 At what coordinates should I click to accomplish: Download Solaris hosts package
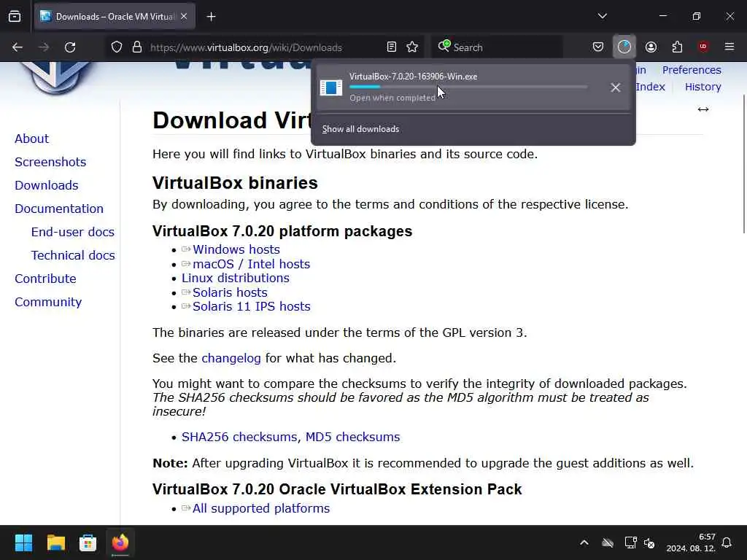click(230, 292)
